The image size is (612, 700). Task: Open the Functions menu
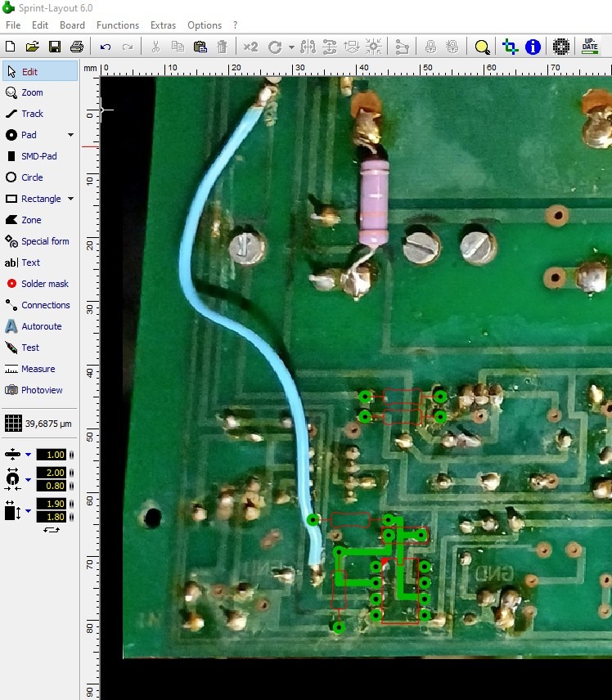pos(118,25)
